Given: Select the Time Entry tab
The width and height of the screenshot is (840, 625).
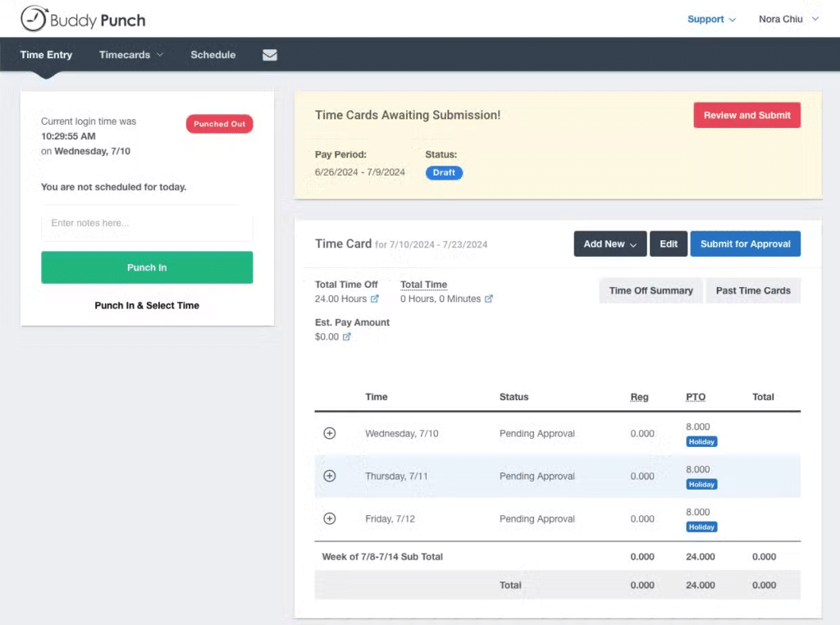Looking at the screenshot, I should click(x=46, y=55).
